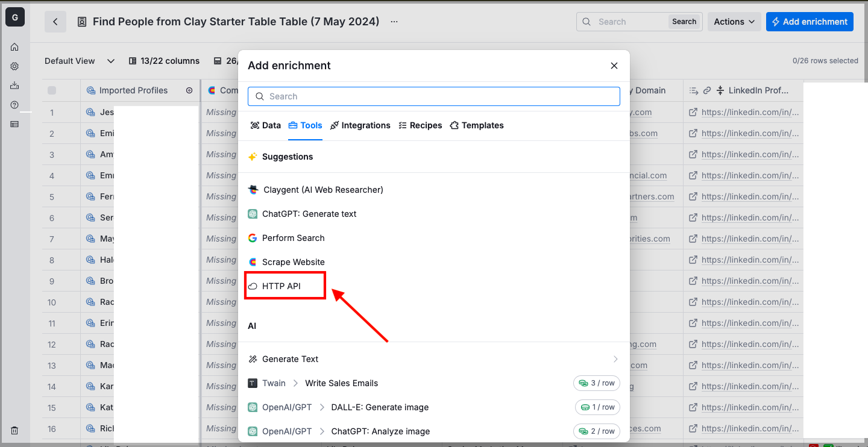868x447 pixels.
Task: Expand the Generate Text chevron
Action: (x=615, y=359)
